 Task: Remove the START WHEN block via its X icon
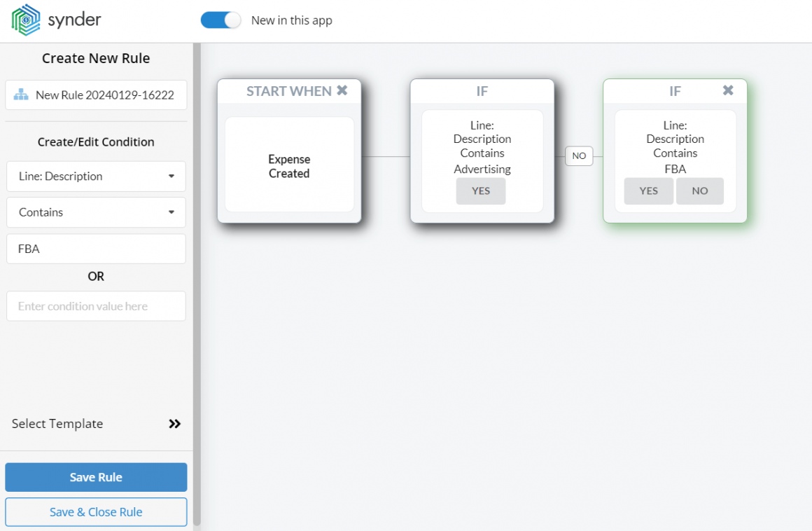tap(342, 90)
